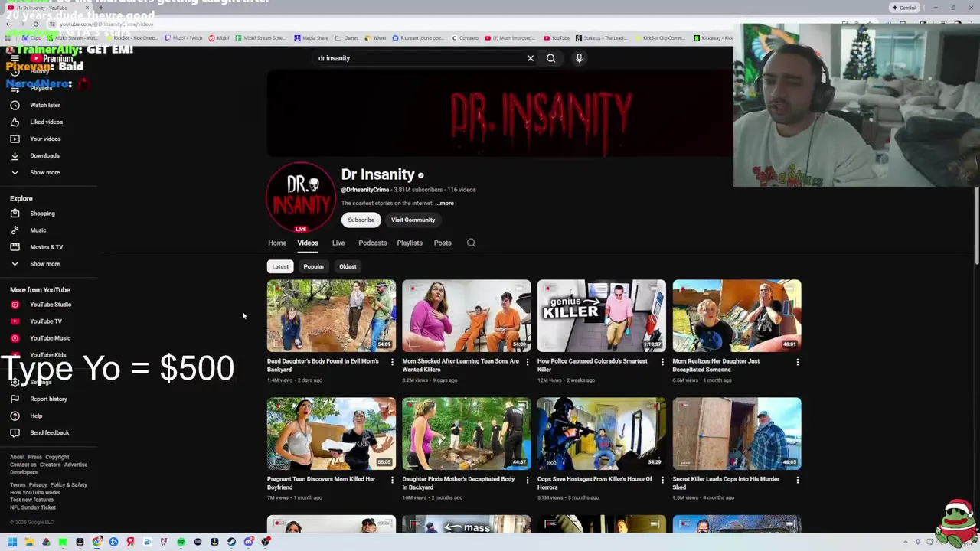Sort videos by the Popular chip
This screenshot has width=980, height=551.
coord(314,266)
